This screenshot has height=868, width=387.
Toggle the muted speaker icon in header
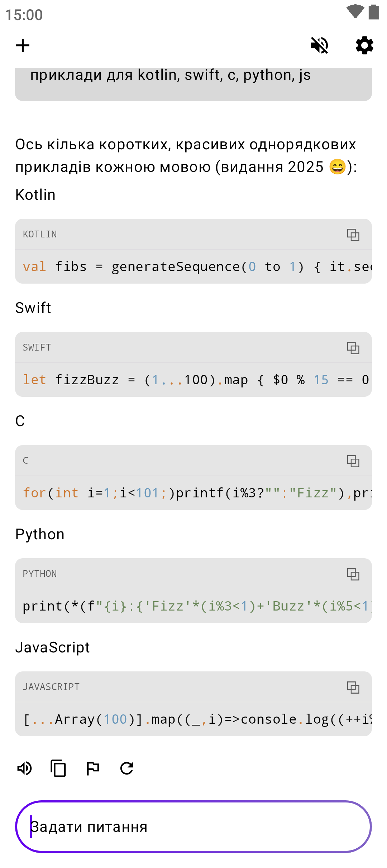pos(319,45)
